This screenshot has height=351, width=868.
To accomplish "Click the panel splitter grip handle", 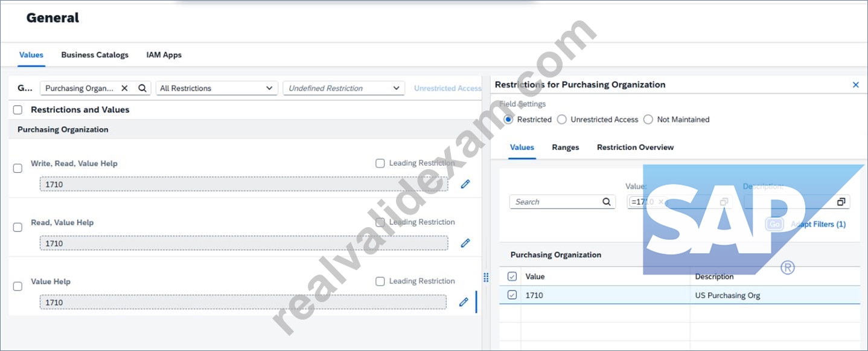I will pos(486,277).
